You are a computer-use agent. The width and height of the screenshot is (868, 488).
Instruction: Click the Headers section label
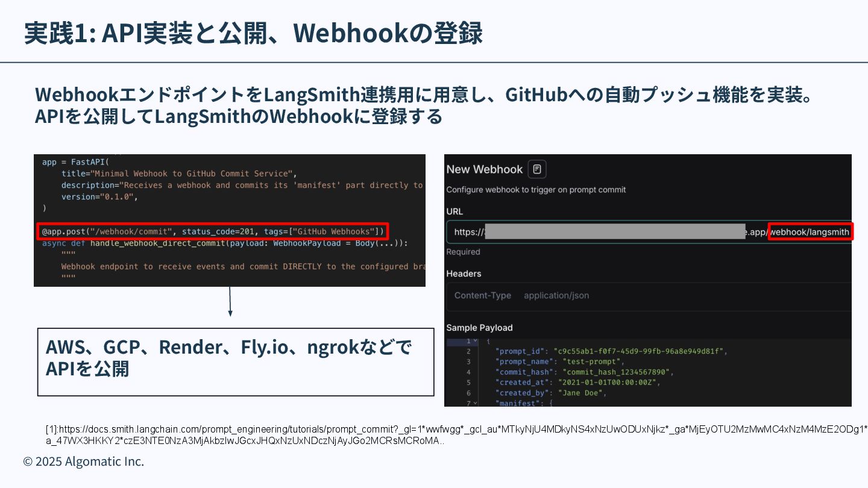464,274
